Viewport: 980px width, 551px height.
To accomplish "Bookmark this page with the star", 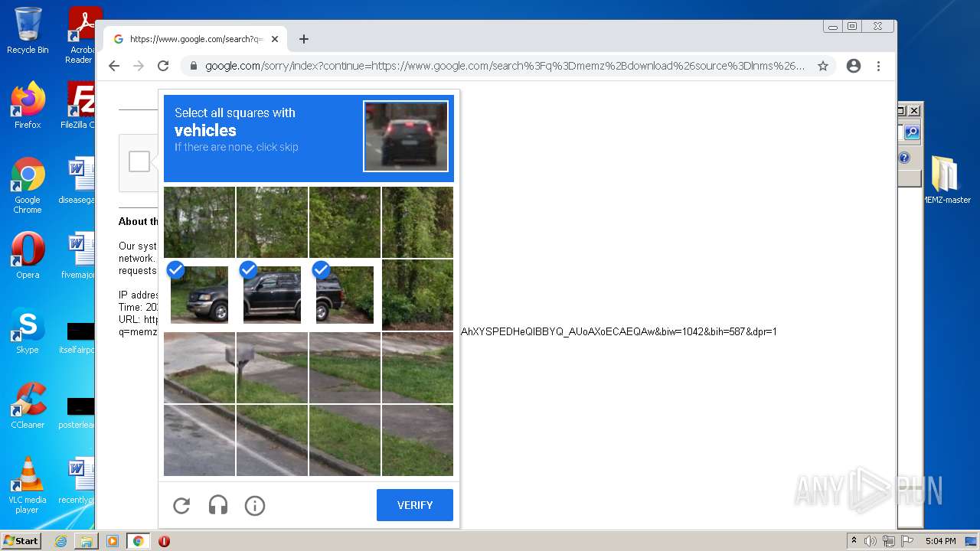I will tap(823, 66).
